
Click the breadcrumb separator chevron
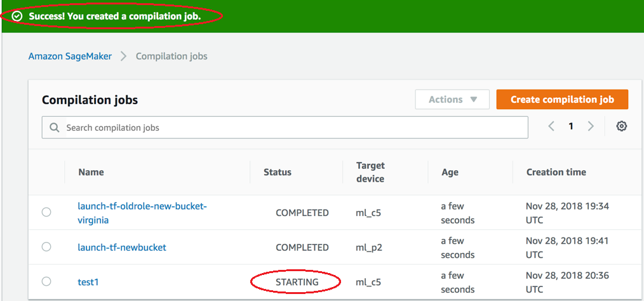pos(123,57)
